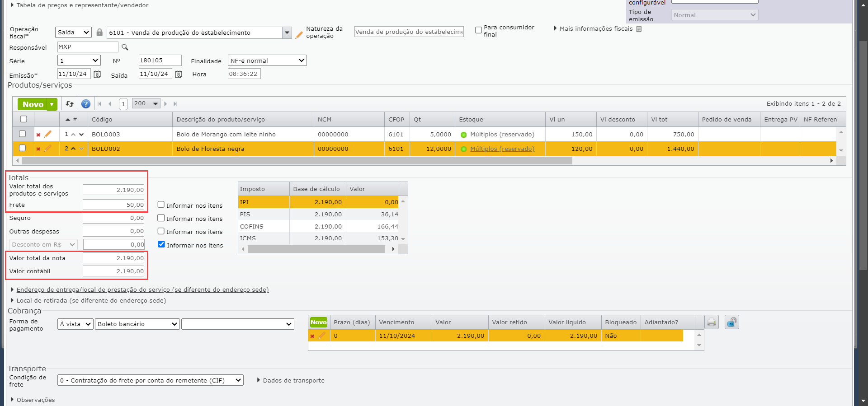Image resolution: width=868 pixels, height=406 pixels.
Task: Open the Finalidade NF-e normal dropdown
Action: [x=267, y=61]
